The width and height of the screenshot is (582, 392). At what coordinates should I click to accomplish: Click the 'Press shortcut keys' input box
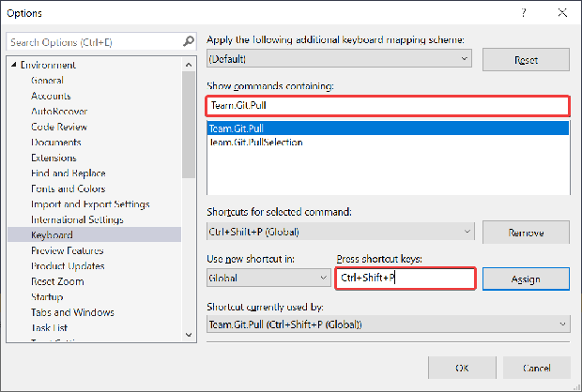tap(405, 279)
